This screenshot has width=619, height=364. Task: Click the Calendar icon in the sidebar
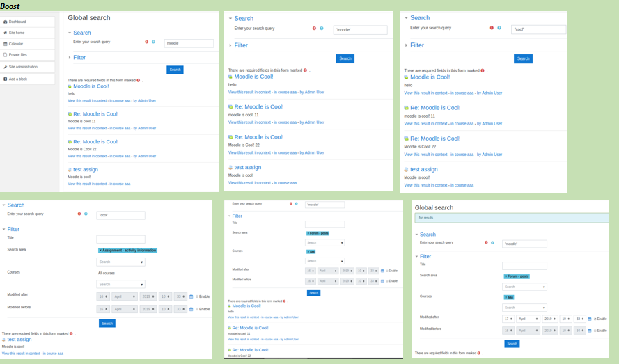pyautogui.click(x=5, y=44)
